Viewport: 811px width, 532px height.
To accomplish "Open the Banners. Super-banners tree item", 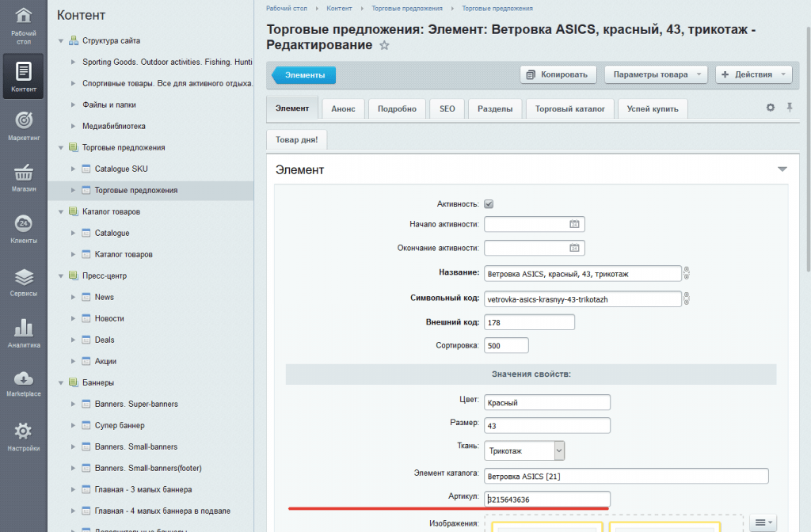I will [x=136, y=404].
